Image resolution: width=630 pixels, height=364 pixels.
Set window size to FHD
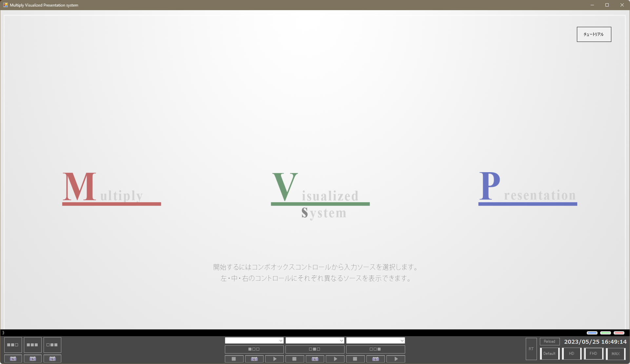click(593, 354)
